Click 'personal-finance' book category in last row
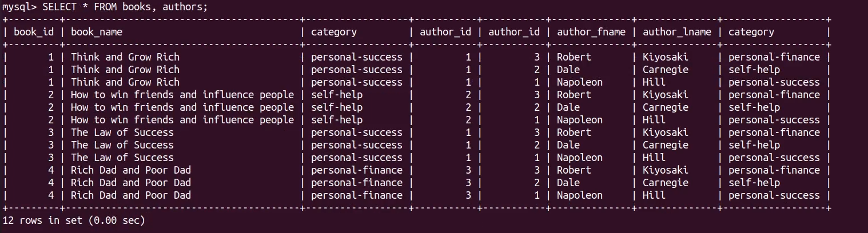The image size is (868, 233). click(x=356, y=195)
